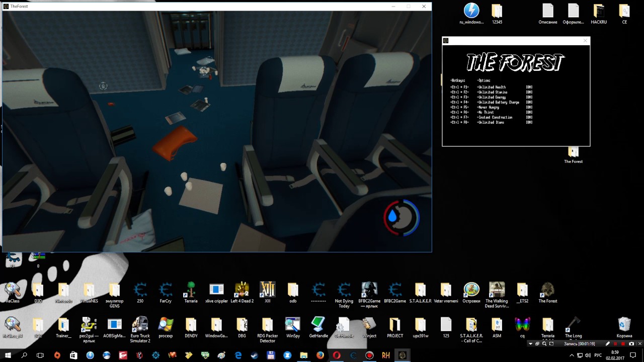This screenshot has width=644, height=362.
Task: Select the 'Ctrl + F1' hotkey text in trainer
Action: click(x=459, y=87)
